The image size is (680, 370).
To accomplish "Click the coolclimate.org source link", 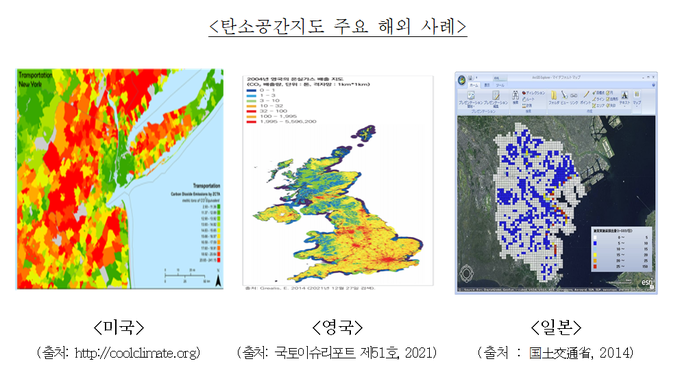I will 136,353.
